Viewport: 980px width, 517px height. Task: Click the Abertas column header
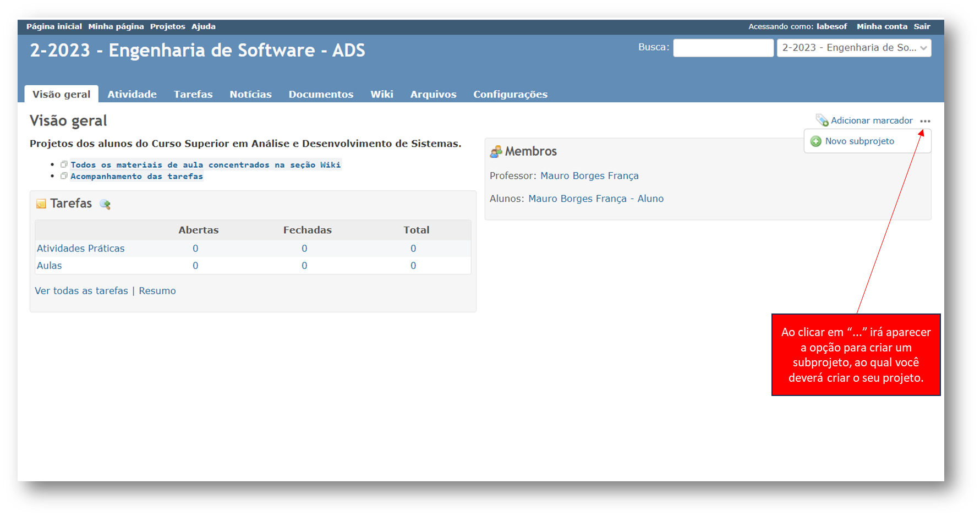coord(199,230)
